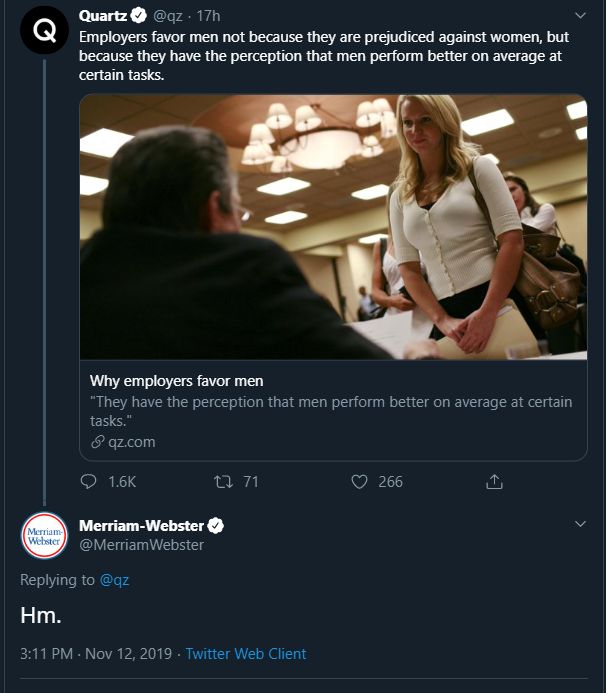Image resolution: width=606 pixels, height=693 pixels.
Task: Visit the qz.com link domain
Action: click(131, 441)
